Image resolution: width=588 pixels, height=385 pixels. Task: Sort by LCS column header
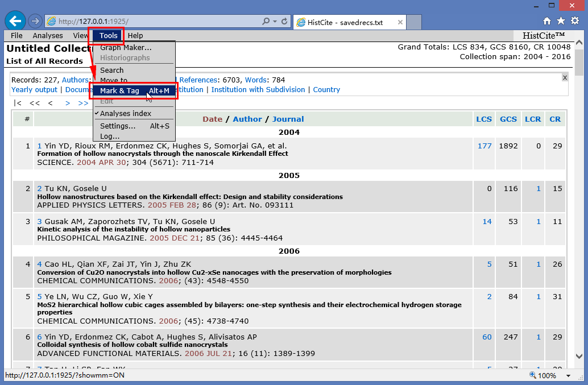(484, 119)
